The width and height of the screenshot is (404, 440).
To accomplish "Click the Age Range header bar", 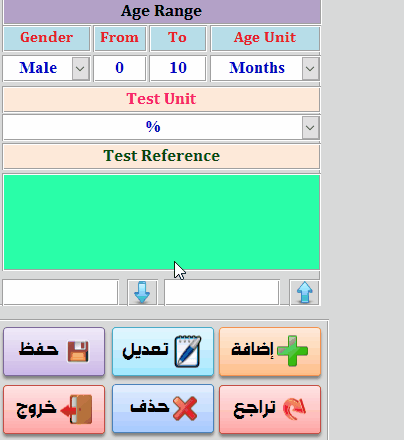I will (162, 11).
